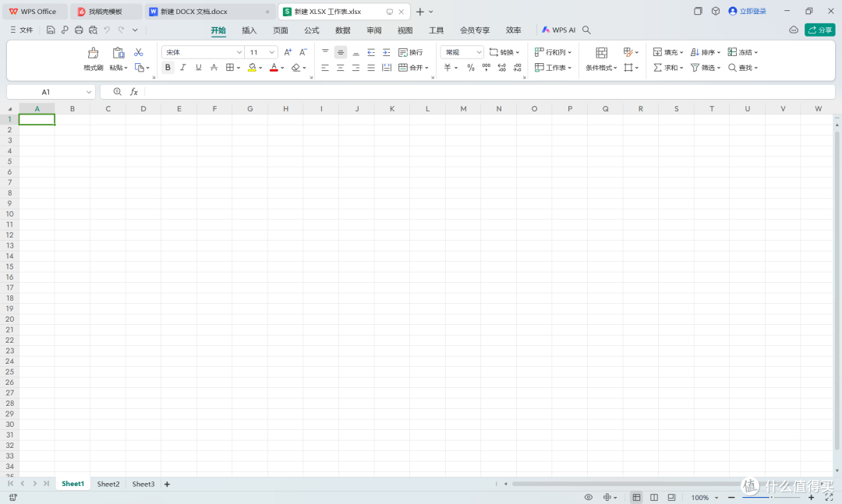Toggle Bold formatting
842x504 pixels.
click(x=168, y=68)
